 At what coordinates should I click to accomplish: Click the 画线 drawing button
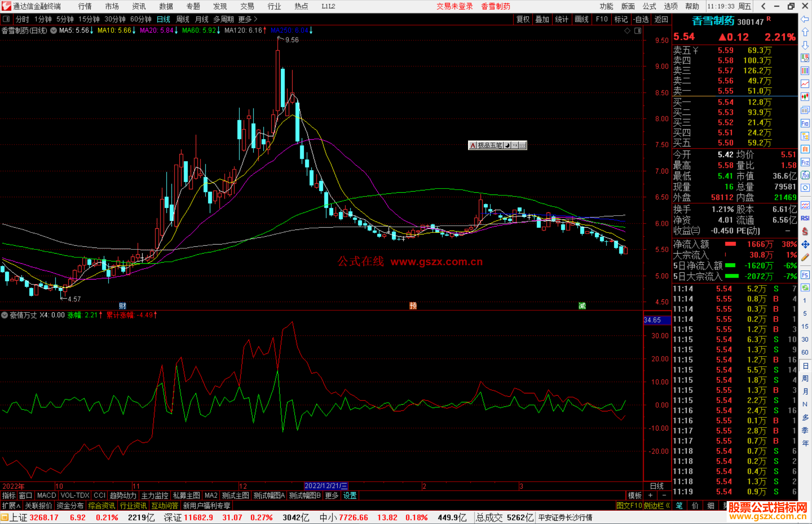[581, 19]
